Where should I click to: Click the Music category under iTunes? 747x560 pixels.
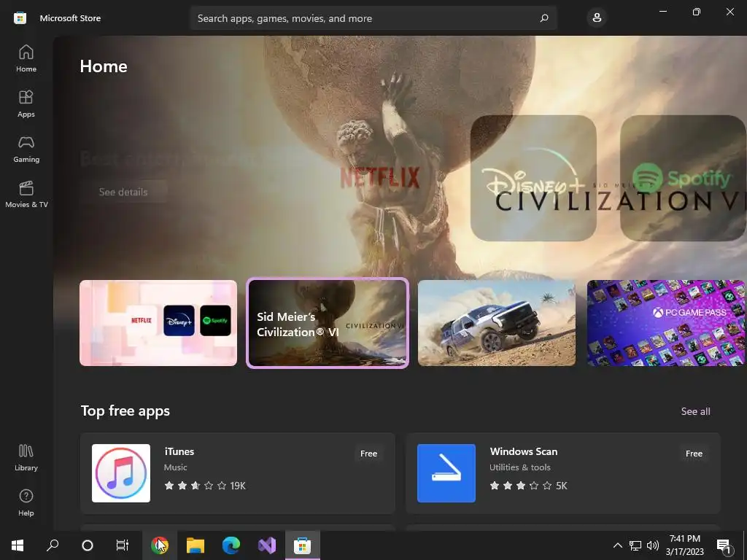point(175,467)
